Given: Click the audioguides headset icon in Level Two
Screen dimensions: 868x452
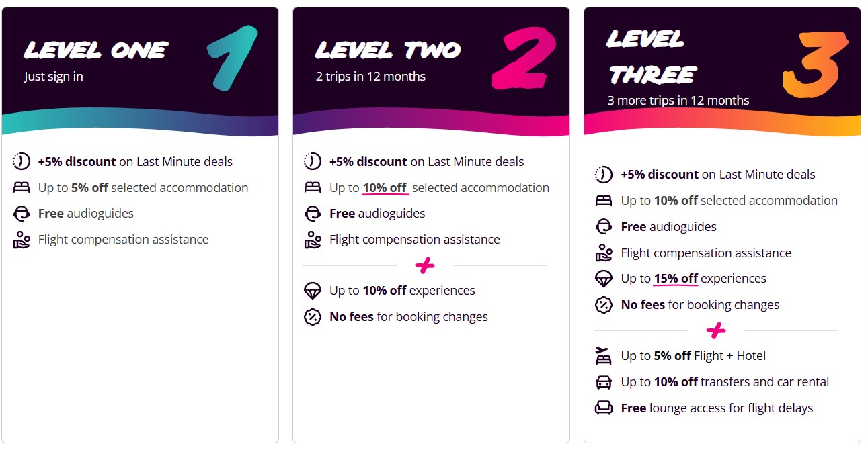Looking at the screenshot, I should pos(313,214).
